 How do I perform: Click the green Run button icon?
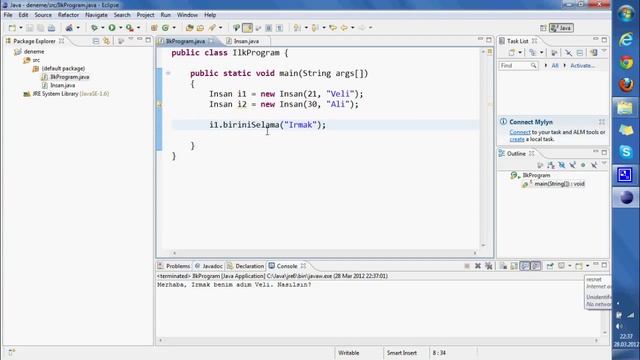[x=112, y=28]
